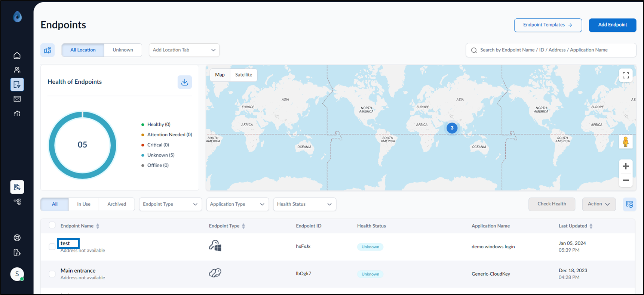Open the Users icon in sidebar
This screenshot has width=644, height=295.
click(17, 70)
